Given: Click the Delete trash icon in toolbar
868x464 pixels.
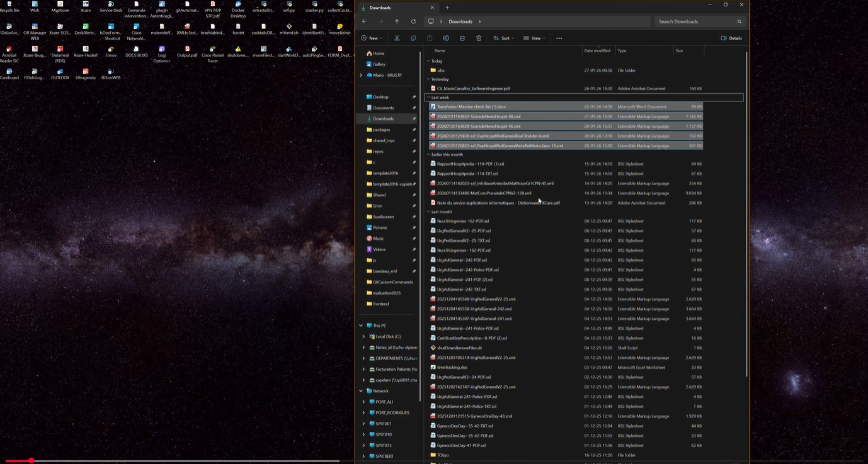Looking at the screenshot, I should 479,38.
